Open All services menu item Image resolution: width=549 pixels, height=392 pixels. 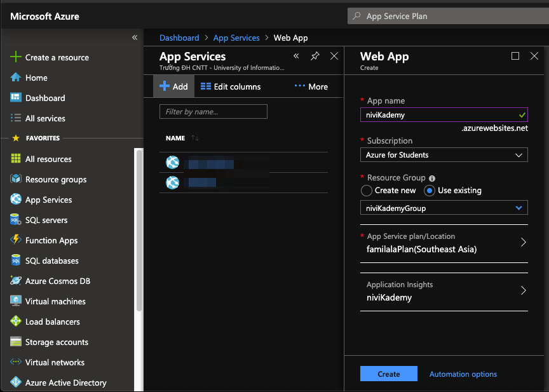pyautogui.click(x=45, y=118)
